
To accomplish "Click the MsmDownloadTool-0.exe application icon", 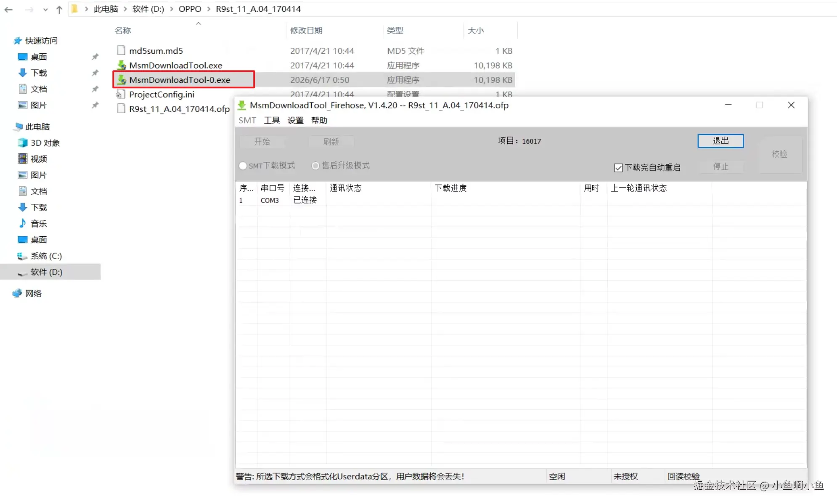I will coord(122,79).
